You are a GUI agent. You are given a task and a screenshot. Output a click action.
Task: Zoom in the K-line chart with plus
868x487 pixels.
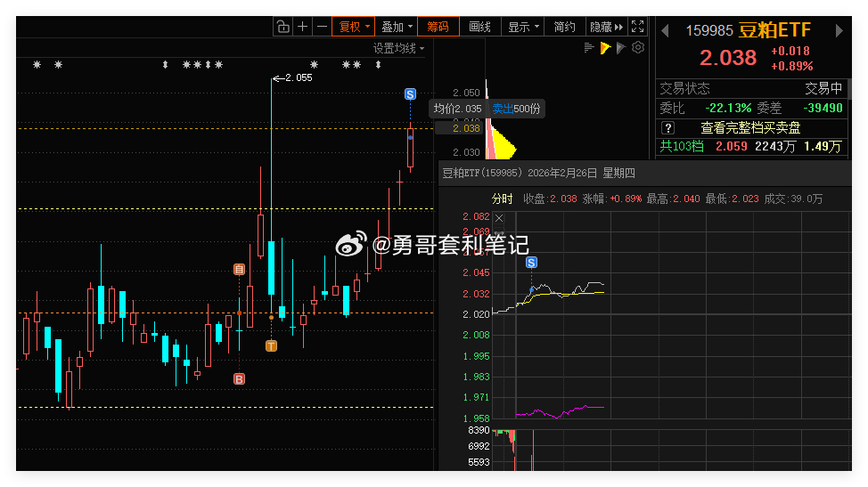pyautogui.click(x=303, y=27)
